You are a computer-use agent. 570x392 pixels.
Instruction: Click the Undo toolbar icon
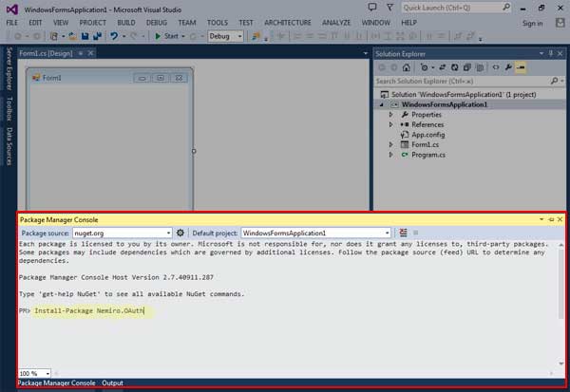pyautogui.click(x=114, y=36)
